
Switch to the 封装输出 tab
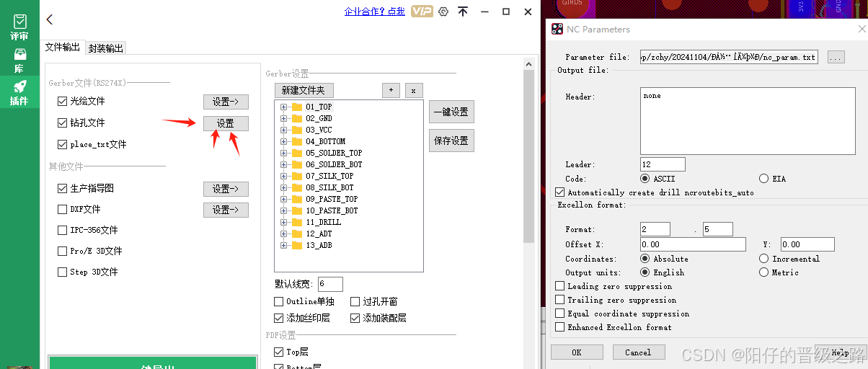coord(106,48)
